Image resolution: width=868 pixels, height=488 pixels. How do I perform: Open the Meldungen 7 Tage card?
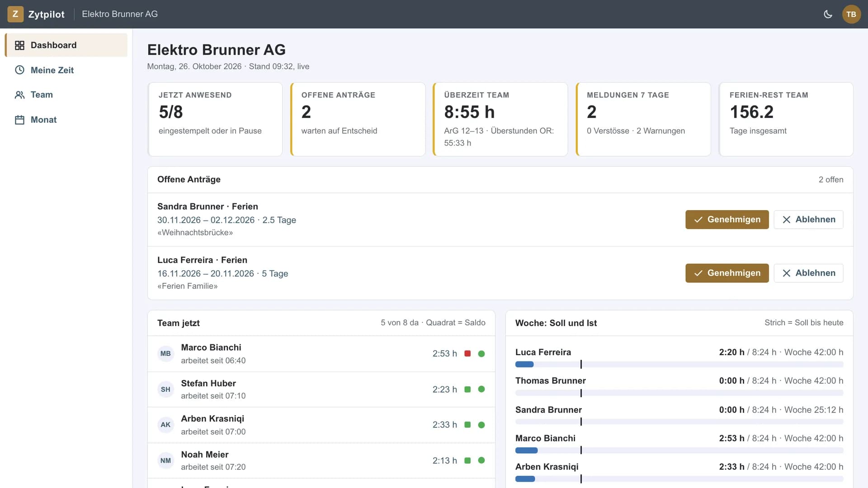(x=643, y=119)
